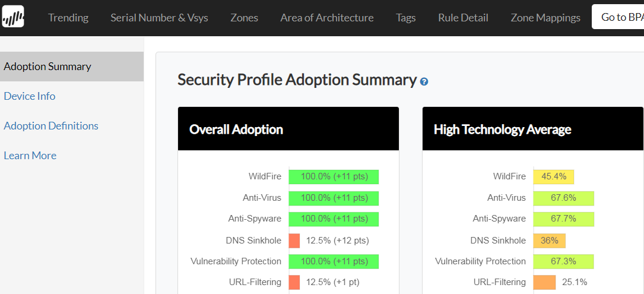The width and height of the screenshot is (644, 294).
Task: Switch to Serial Number & Vsys tab
Action: [x=159, y=18]
